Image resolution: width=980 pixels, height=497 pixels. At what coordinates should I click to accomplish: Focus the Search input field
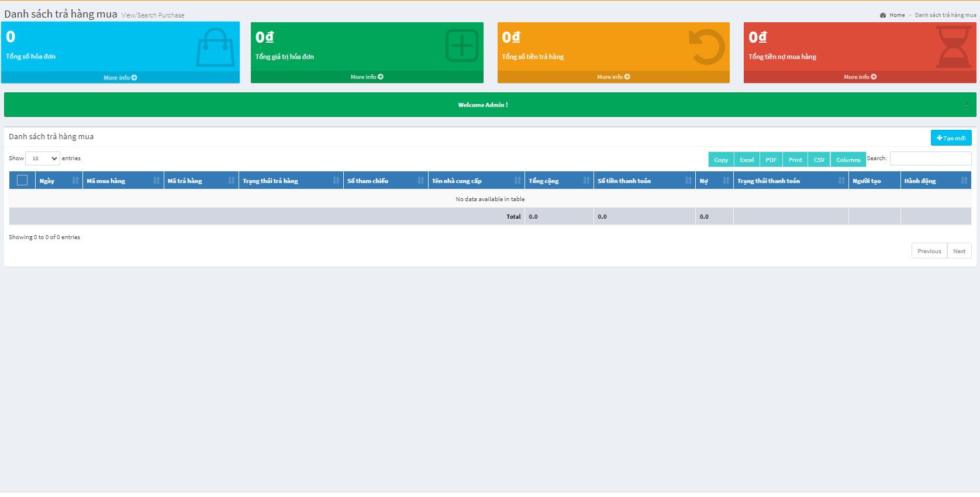click(x=931, y=158)
